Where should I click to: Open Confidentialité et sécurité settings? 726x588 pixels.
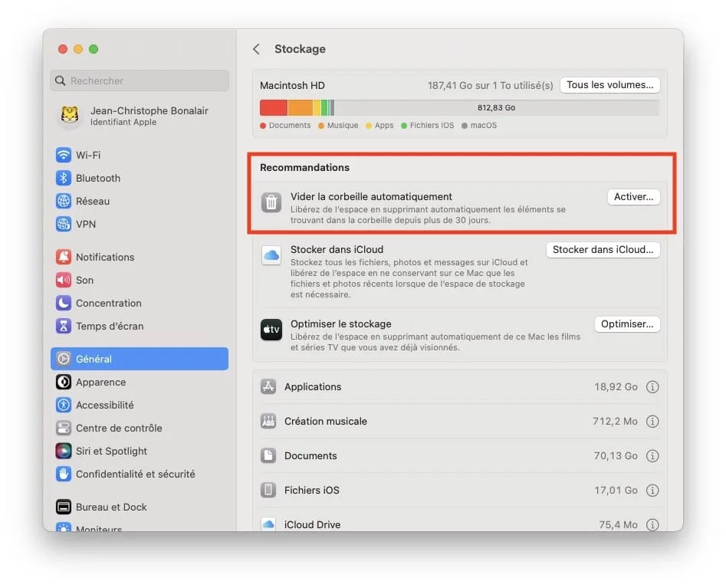pyautogui.click(x=140, y=474)
